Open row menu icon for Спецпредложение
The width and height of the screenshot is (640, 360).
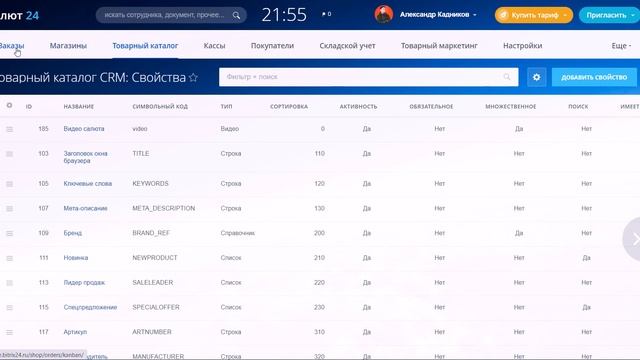(9, 308)
